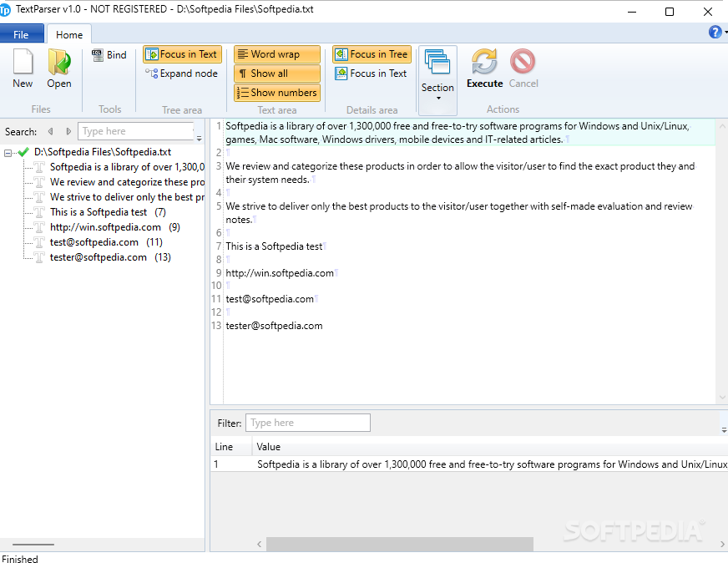728x563 pixels.
Task: Click the Cancel action icon
Action: click(x=523, y=68)
